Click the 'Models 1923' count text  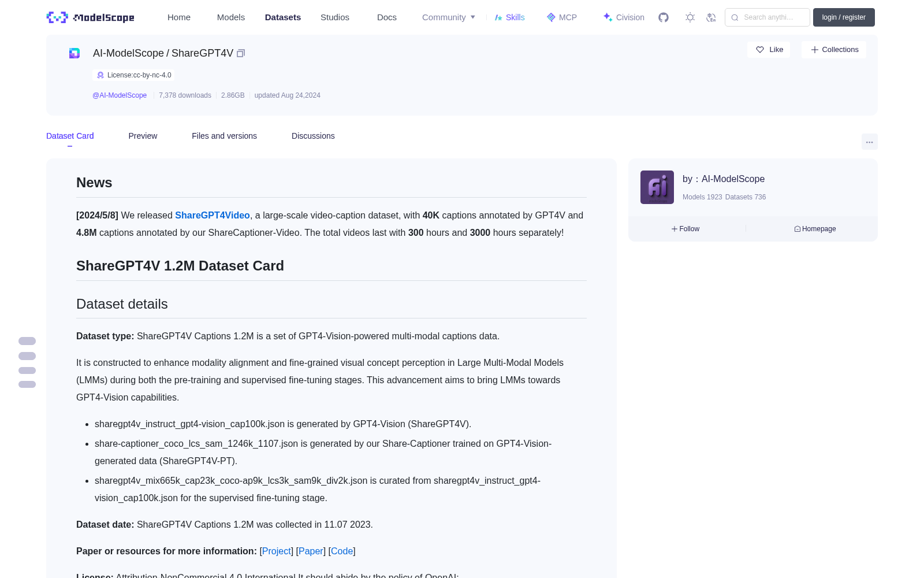click(702, 197)
